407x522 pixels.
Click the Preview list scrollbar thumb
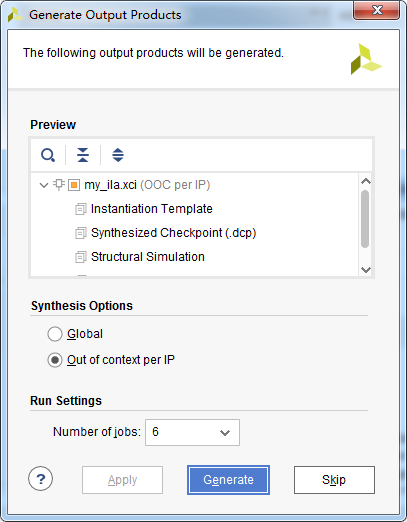tap(365, 219)
